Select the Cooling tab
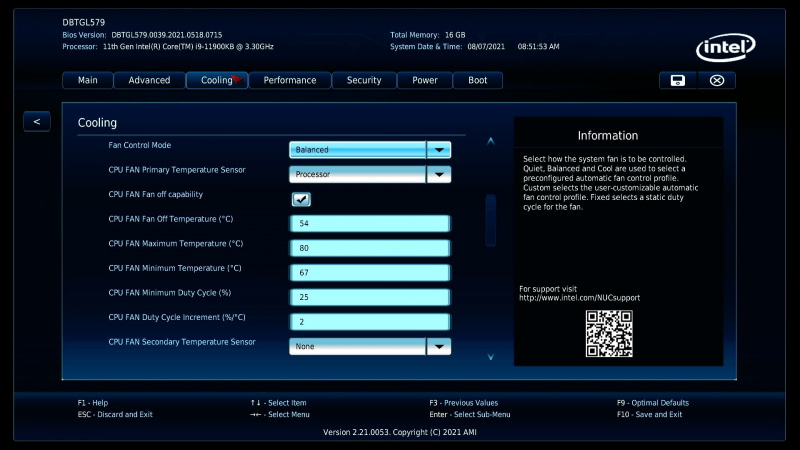Image resolution: width=800 pixels, height=450 pixels. point(217,80)
